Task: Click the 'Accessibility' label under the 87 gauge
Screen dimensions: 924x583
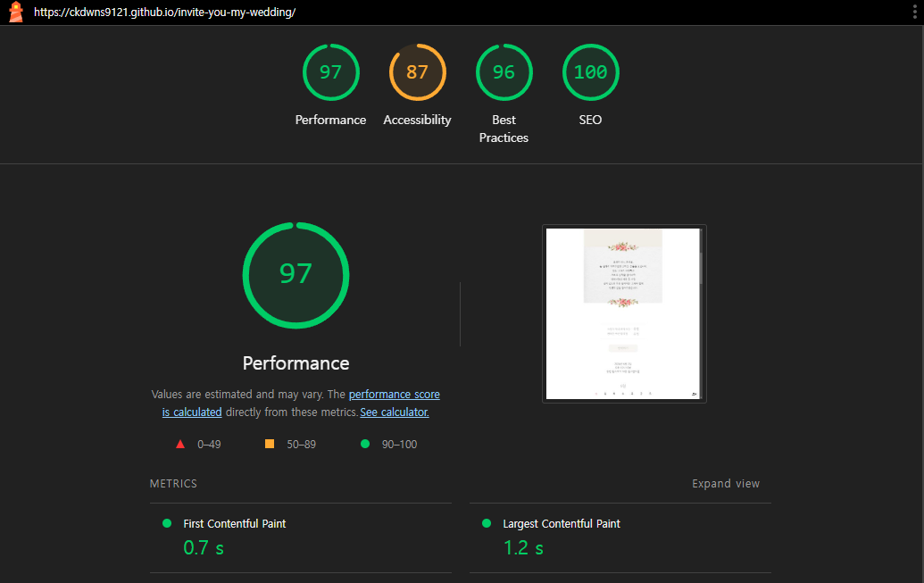Action: click(417, 120)
